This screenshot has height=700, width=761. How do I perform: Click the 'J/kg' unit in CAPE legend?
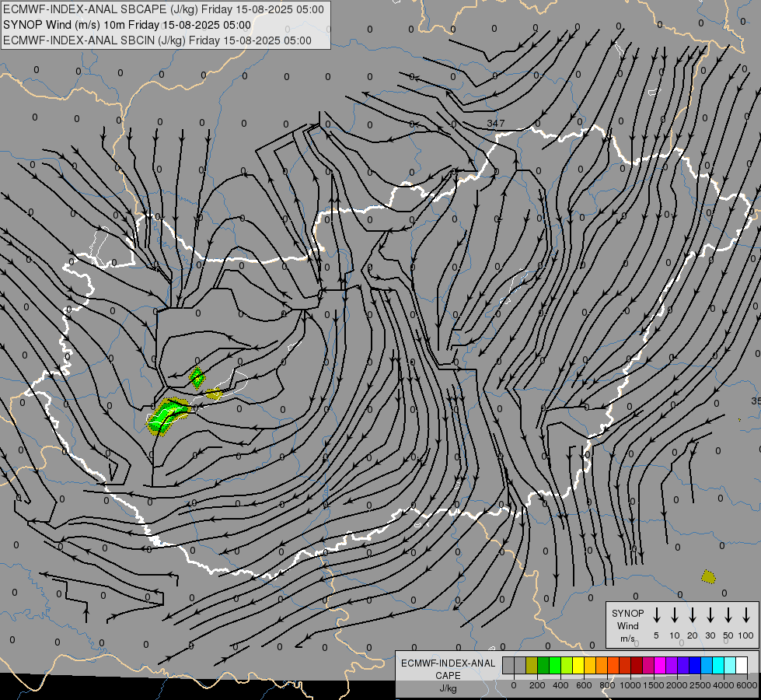[448, 688]
